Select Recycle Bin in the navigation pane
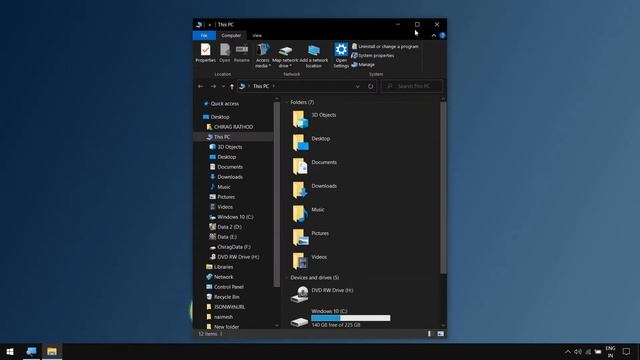This screenshot has width=640, height=360. click(223, 297)
